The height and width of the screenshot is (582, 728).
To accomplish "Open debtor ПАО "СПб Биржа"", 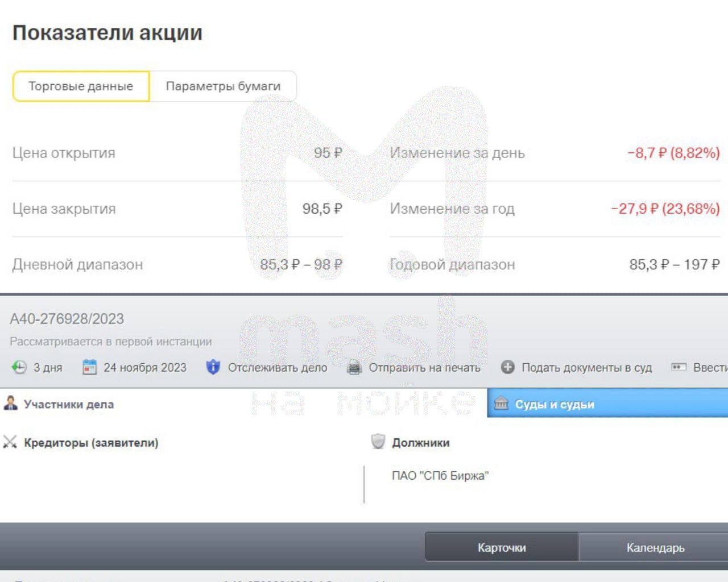I will tap(440, 476).
